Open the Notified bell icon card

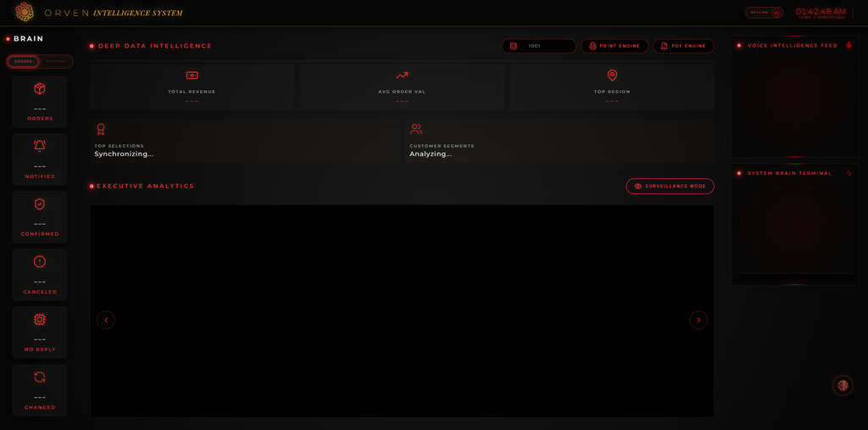(40, 159)
